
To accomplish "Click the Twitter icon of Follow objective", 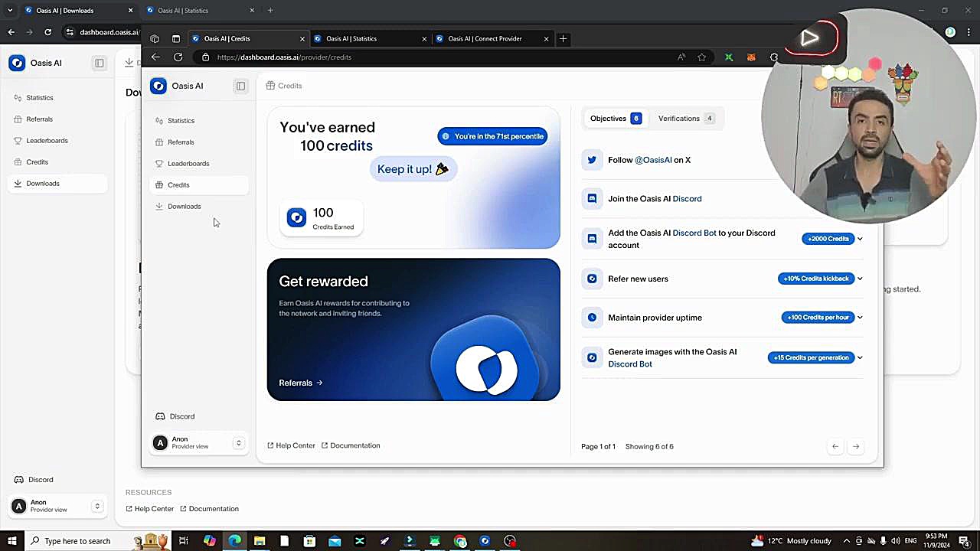I will tap(591, 160).
